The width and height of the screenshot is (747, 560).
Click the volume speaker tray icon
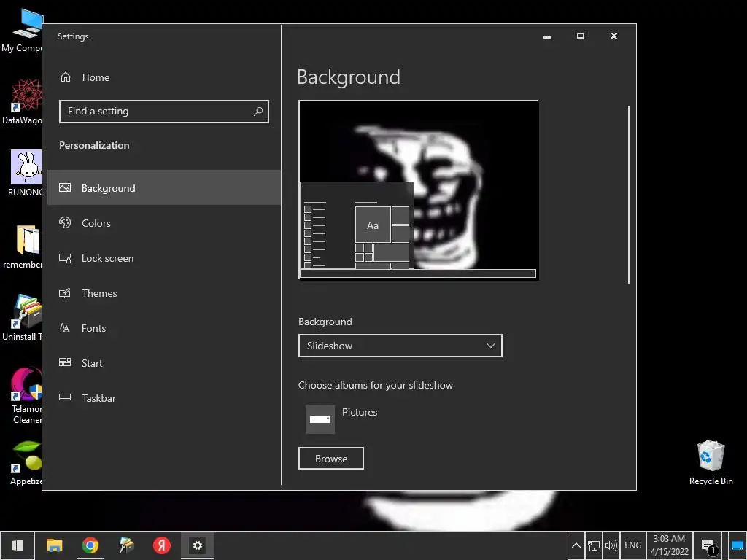coord(611,545)
